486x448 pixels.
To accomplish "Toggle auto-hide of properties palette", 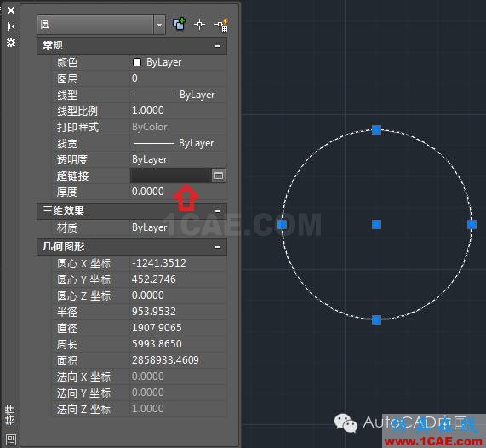I will tap(11, 26).
